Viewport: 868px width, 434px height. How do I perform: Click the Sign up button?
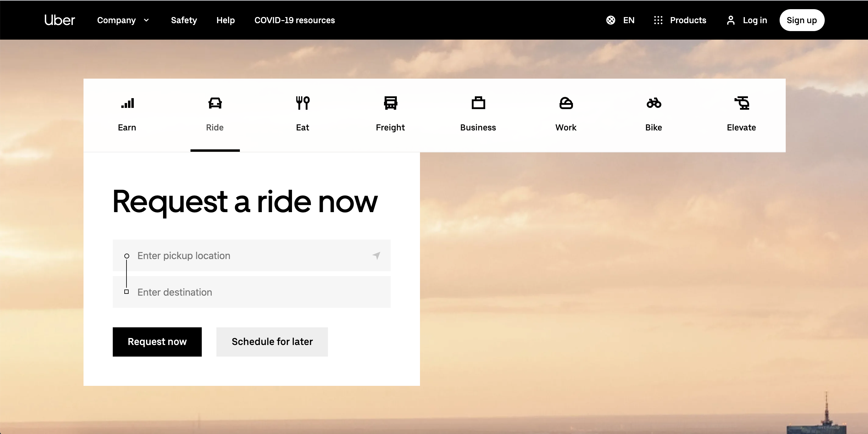click(x=802, y=20)
